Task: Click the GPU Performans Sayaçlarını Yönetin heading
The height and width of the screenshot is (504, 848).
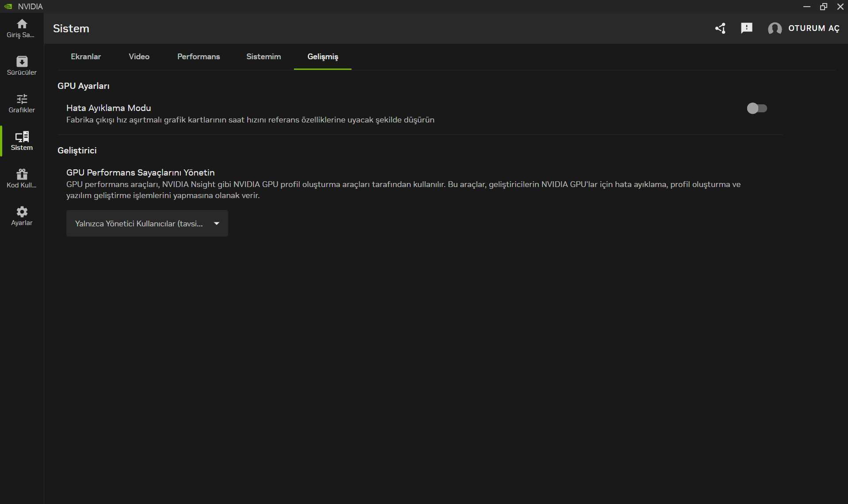Action: (x=141, y=172)
